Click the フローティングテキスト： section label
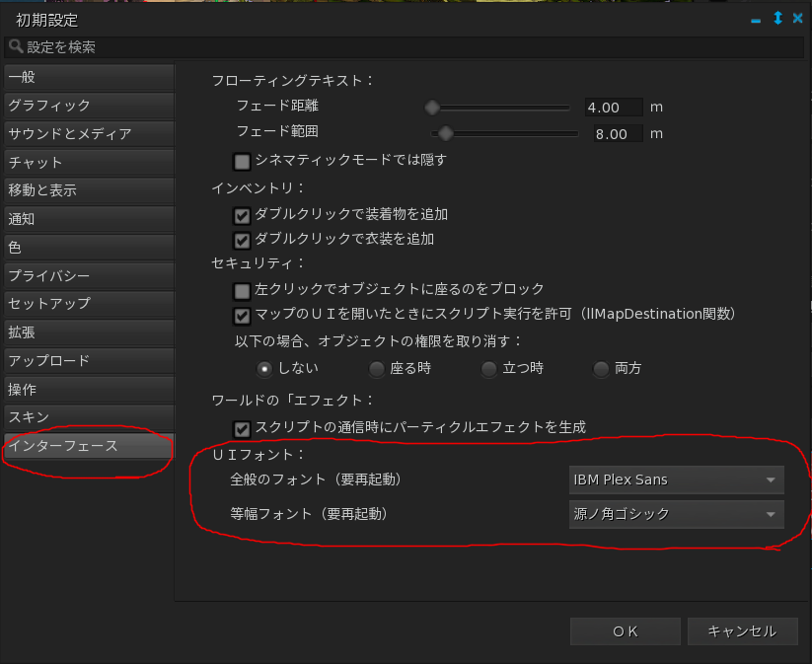The width and height of the screenshot is (812, 664). point(293,81)
